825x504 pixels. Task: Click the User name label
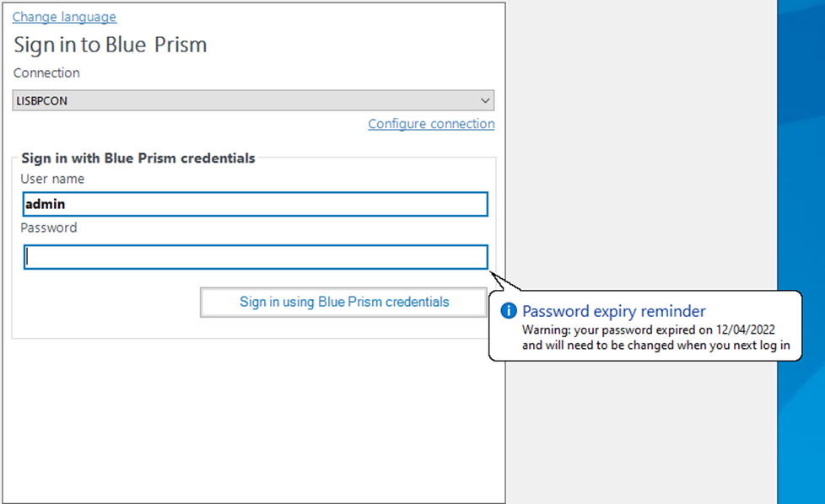pos(52,179)
